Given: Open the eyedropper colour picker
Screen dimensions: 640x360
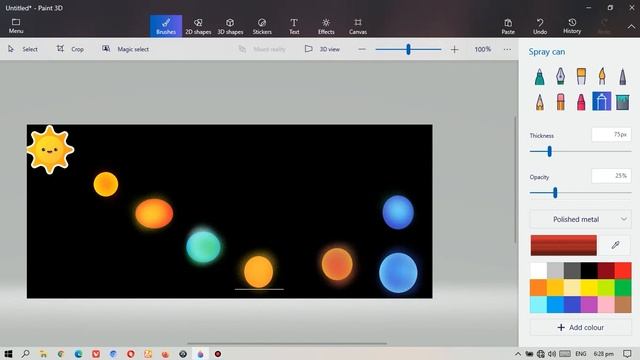Looking at the screenshot, I should pyautogui.click(x=615, y=245).
